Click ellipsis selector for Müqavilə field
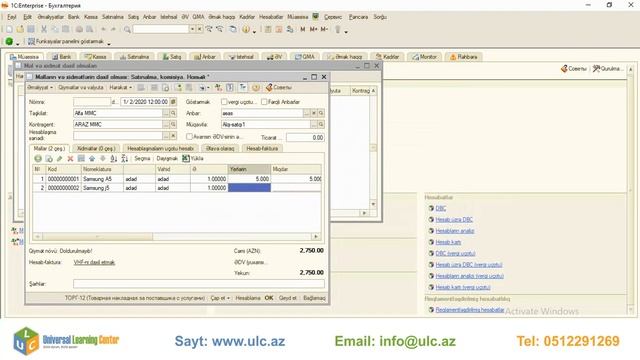The width and height of the screenshot is (640, 360). click(314, 124)
